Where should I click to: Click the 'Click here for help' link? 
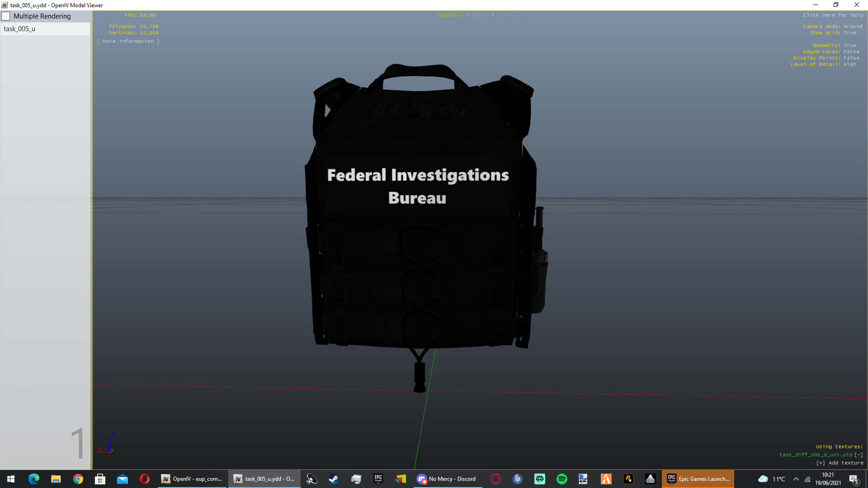point(833,15)
